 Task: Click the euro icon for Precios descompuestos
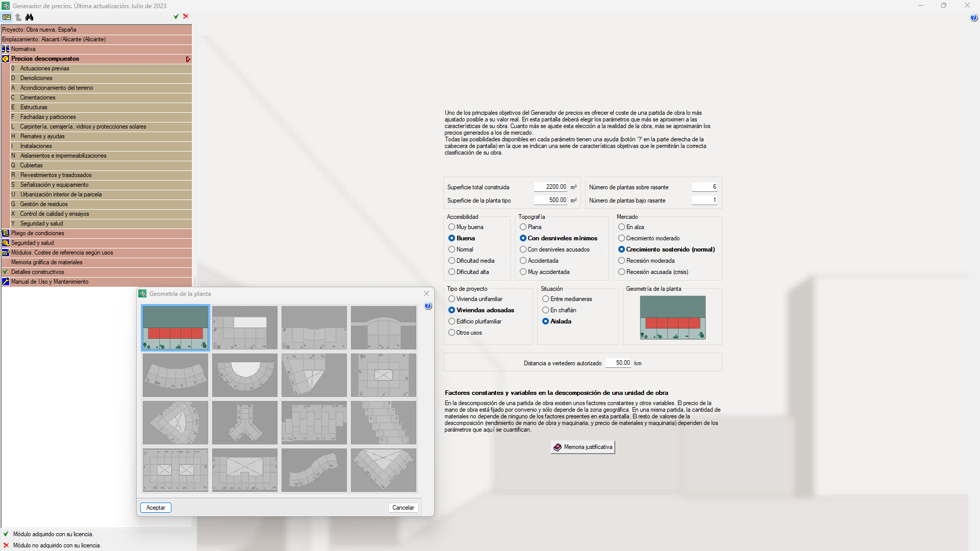click(6, 59)
